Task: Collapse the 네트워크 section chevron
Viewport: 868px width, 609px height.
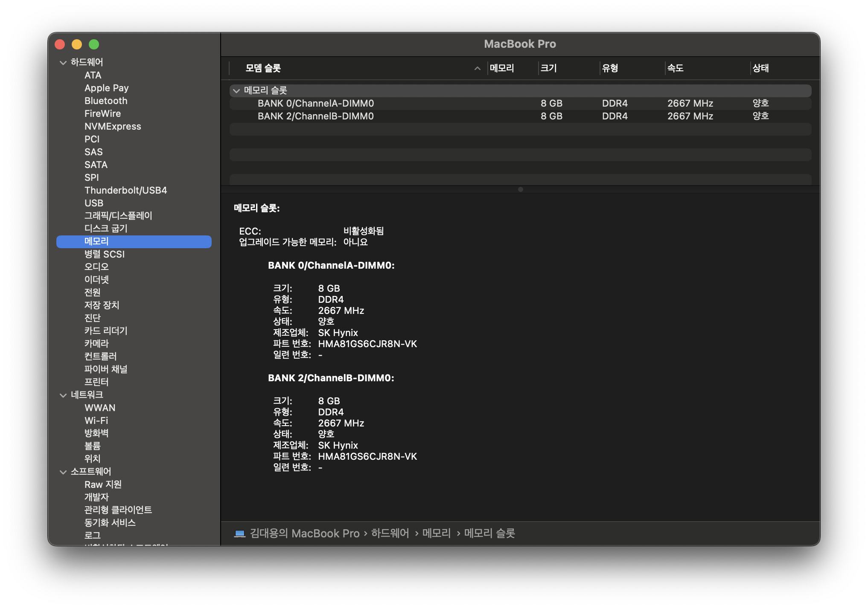Action: 63,395
